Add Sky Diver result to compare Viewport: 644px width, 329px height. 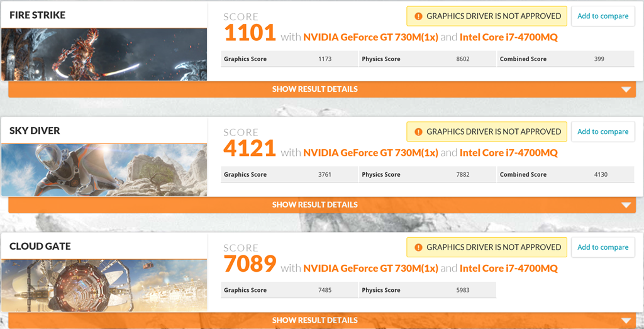602,132
